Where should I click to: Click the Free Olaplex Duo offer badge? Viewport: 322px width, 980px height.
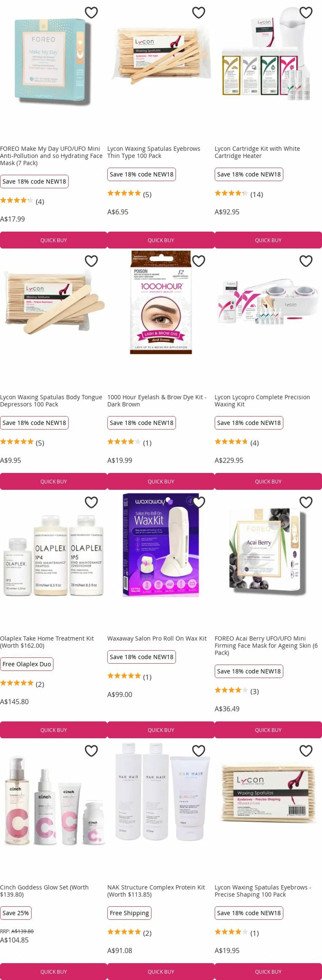[26, 664]
